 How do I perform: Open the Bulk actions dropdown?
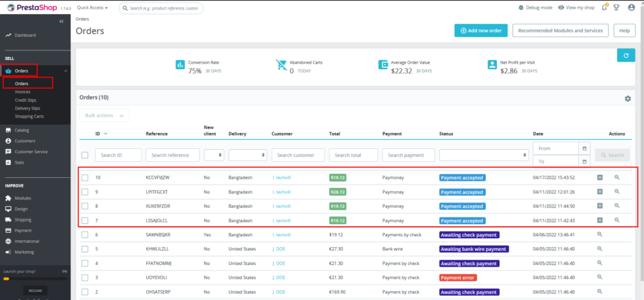pyautogui.click(x=104, y=115)
